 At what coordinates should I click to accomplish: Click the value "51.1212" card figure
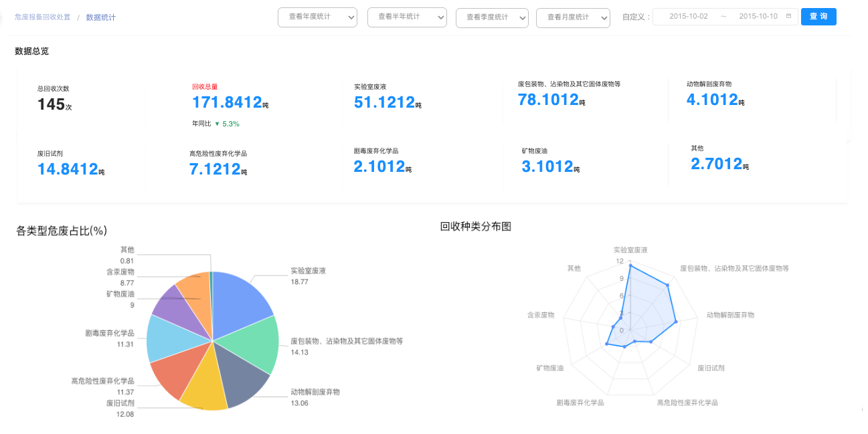point(385,102)
